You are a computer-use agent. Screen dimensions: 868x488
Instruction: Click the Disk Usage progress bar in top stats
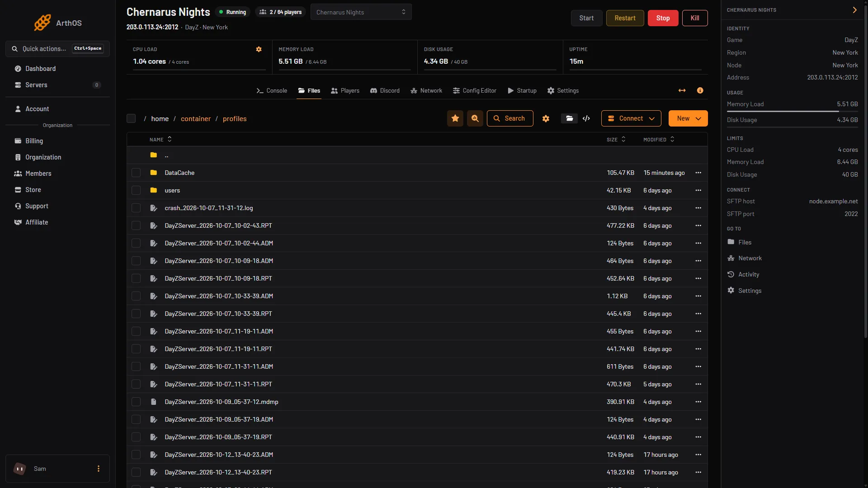[490, 70]
